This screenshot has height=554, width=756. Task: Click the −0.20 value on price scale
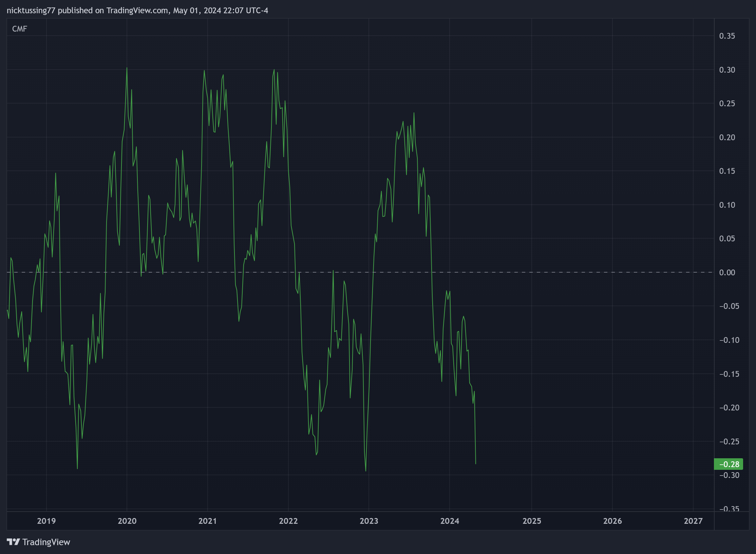point(729,408)
